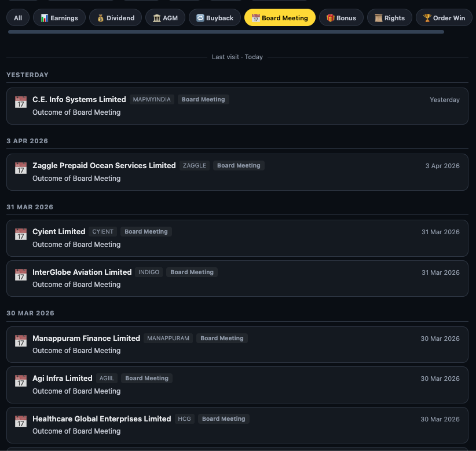The image size is (476, 451).
Task: Expand the YESTERDAY section header
Action: [x=27, y=75]
